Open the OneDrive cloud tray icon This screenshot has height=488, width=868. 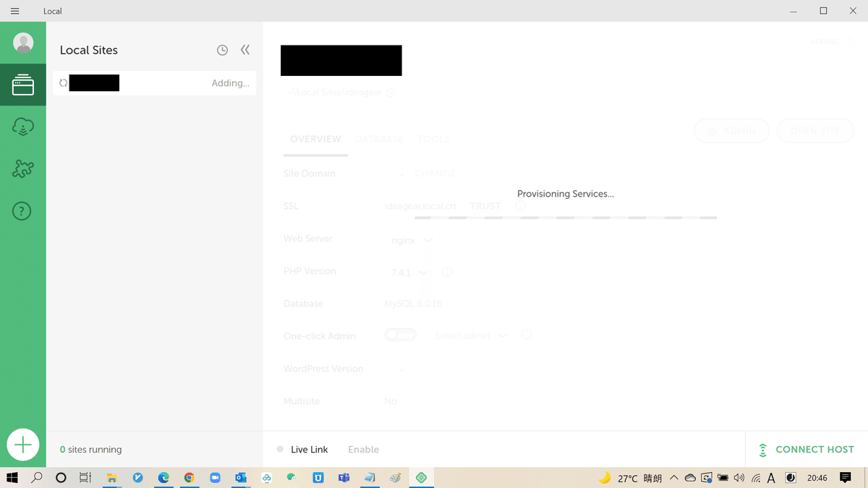690,478
